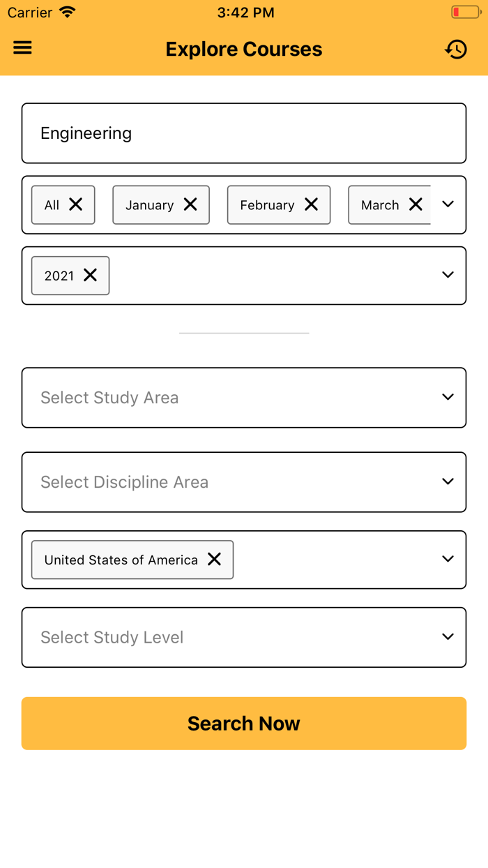Expand the year selection dropdown
This screenshot has width=488, height=868.
click(x=448, y=275)
